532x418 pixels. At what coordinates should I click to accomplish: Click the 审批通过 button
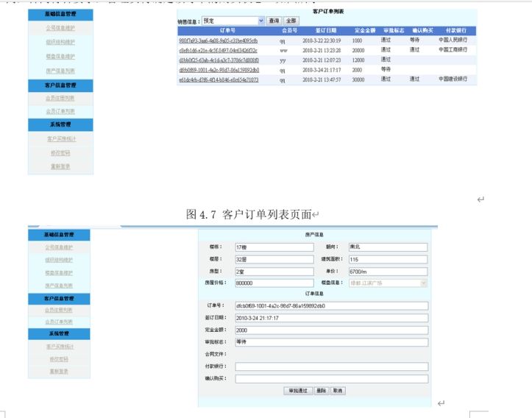(x=298, y=391)
